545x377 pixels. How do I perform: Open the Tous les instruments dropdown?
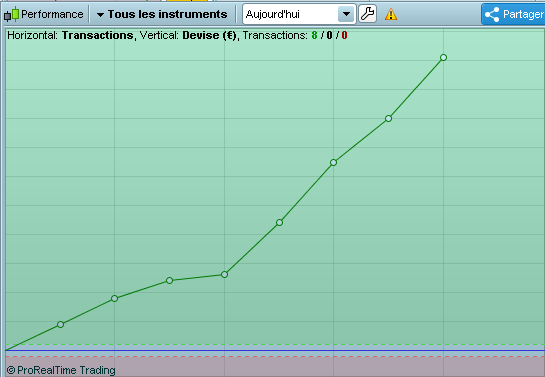tap(162, 14)
